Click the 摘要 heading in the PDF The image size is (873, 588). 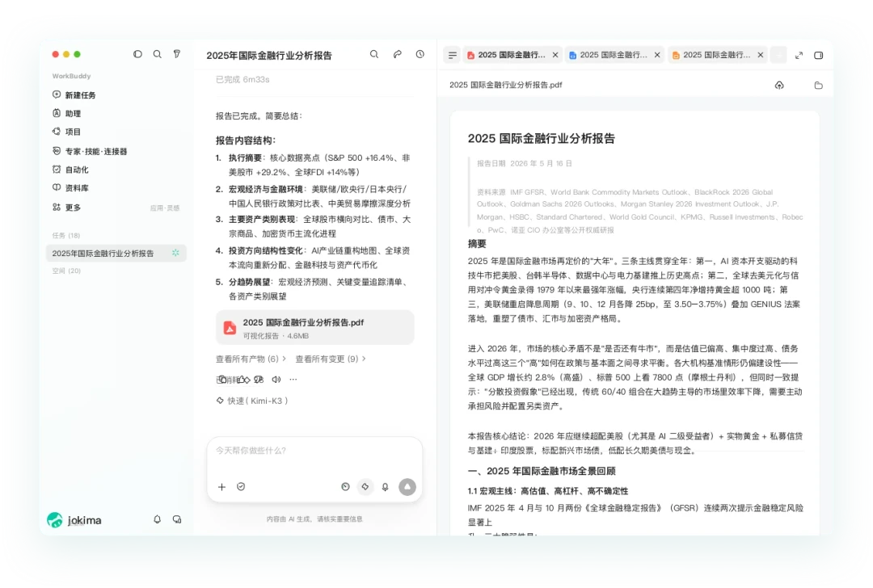pyautogui.click(x=477, y=244)
